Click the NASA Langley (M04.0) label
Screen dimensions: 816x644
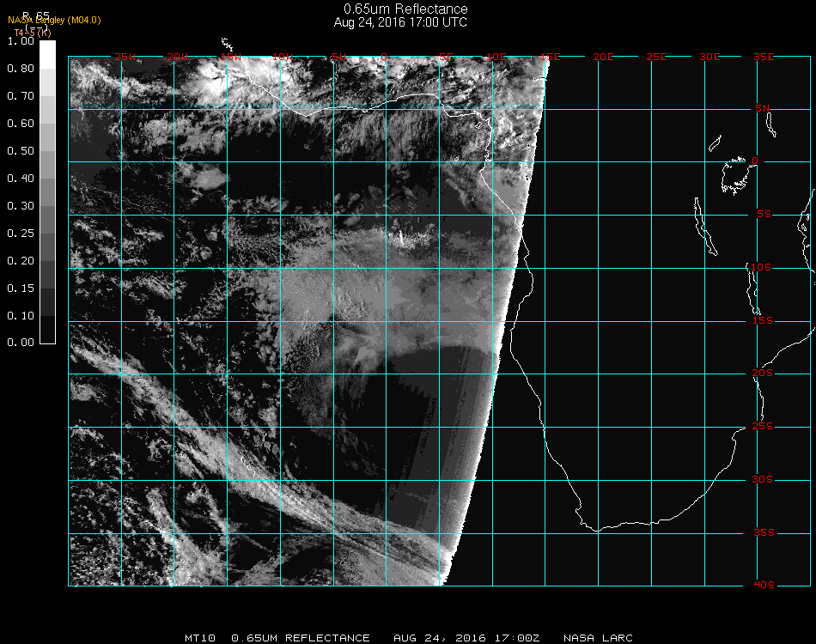click(x=54, y=21)
